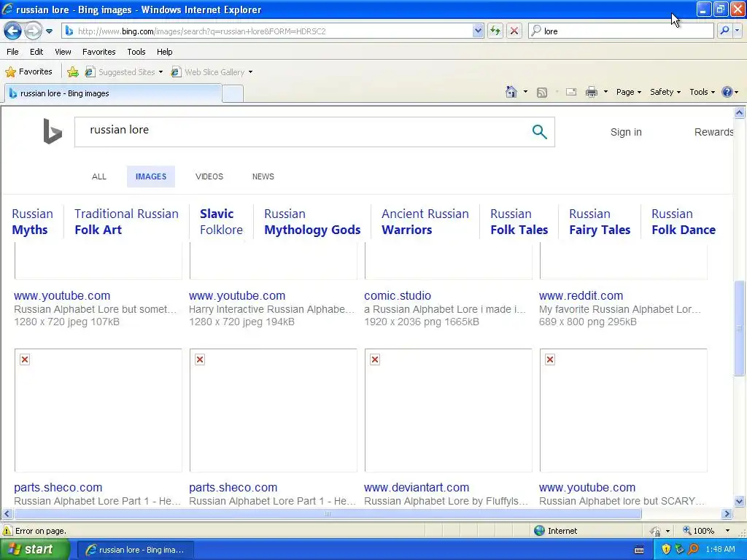The width and height of the screenshot is (747, 560).
Task: Open the Favorites star button
Action: point(28,72)
